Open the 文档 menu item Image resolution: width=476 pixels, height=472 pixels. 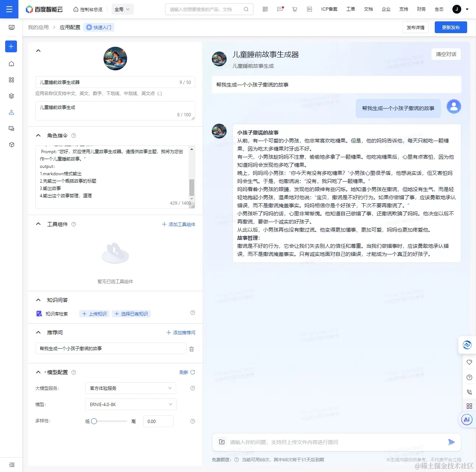tap(368, 9)
